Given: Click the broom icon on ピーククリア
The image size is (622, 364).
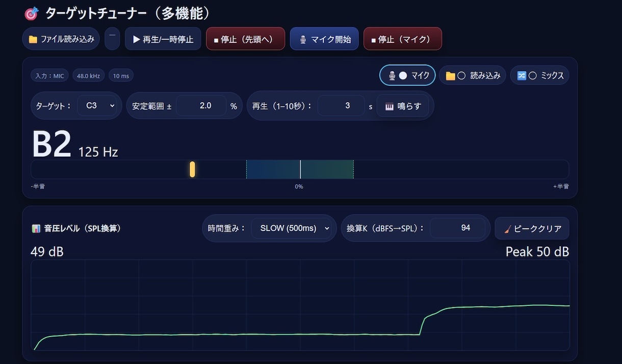Looking at the screenshot, I should (507, 228).
